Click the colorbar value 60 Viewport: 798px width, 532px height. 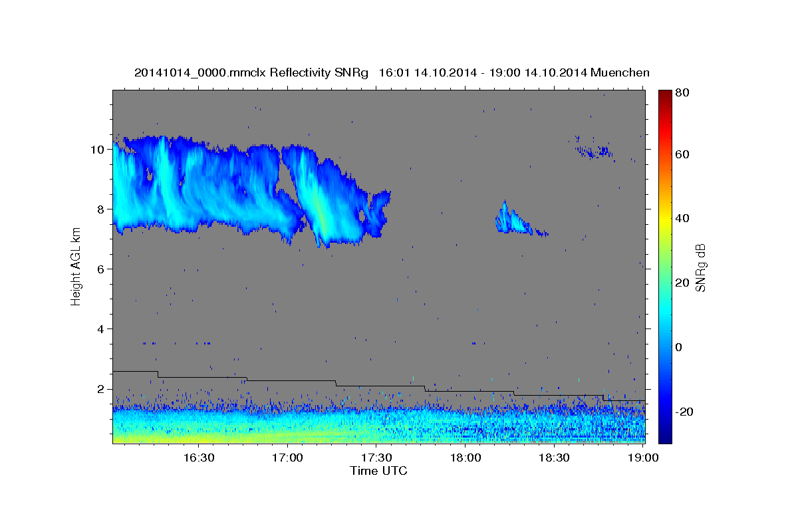(682, 154)
